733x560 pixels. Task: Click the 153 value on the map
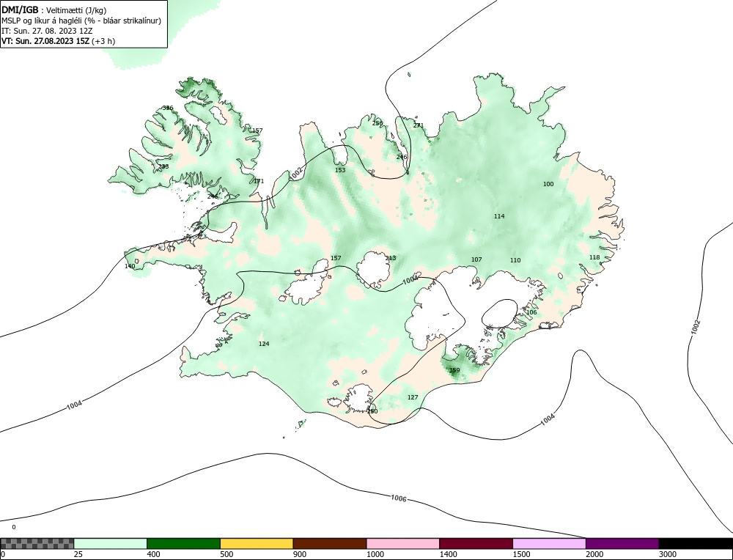point(340,170)
